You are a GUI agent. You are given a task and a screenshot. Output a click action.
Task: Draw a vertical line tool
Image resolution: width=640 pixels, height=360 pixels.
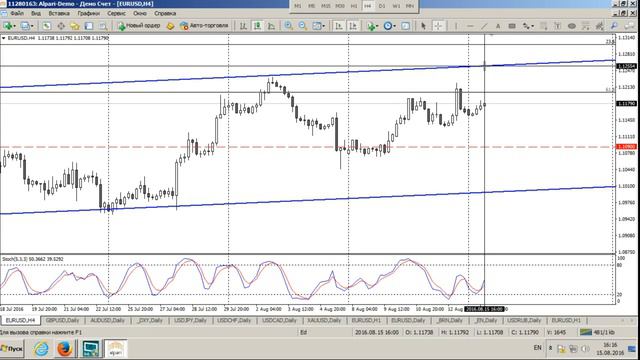456,26
